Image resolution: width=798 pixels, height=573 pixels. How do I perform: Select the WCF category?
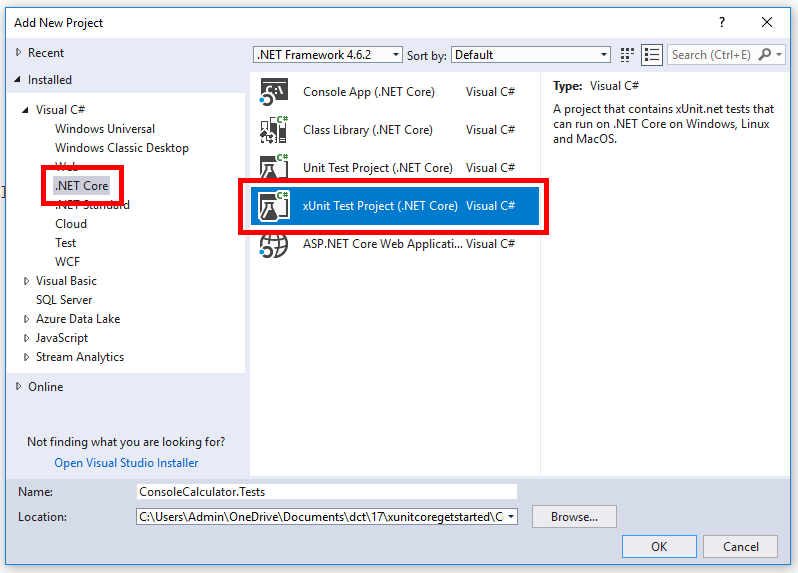(x=67, y=262)
